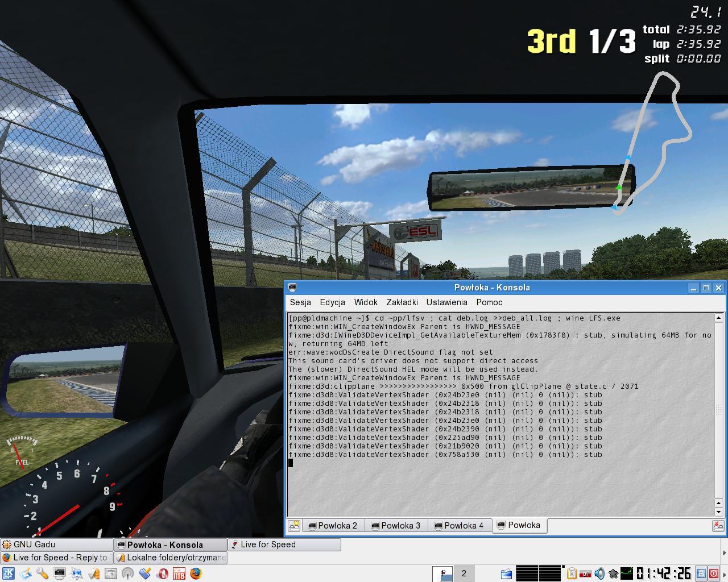Select the active Powłoka session tab

(x=519, y=526)
